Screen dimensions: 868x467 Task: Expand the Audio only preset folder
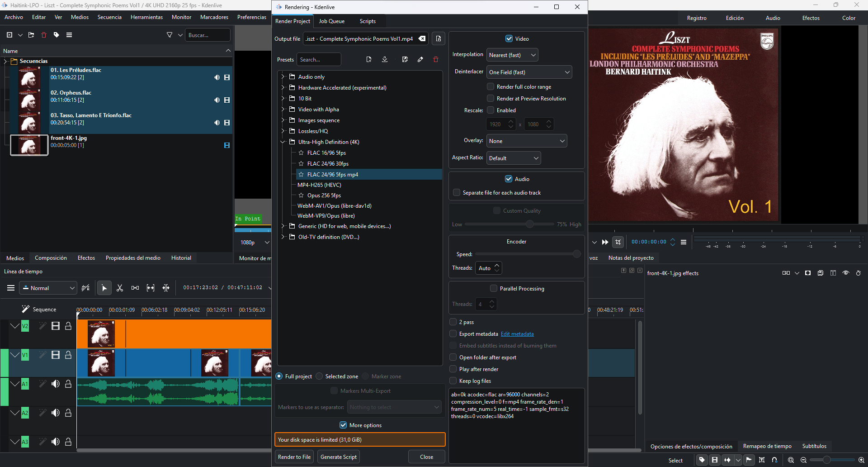283,77
